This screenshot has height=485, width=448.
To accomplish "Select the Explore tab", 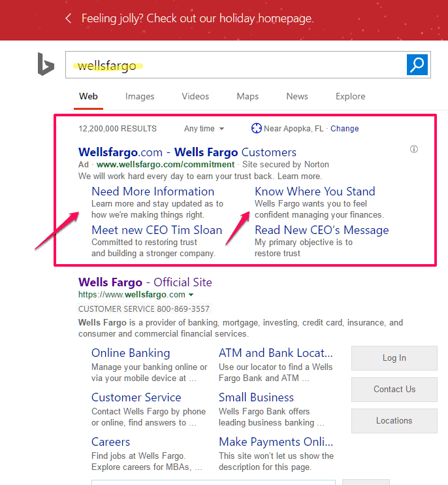I will coord(350,96).
